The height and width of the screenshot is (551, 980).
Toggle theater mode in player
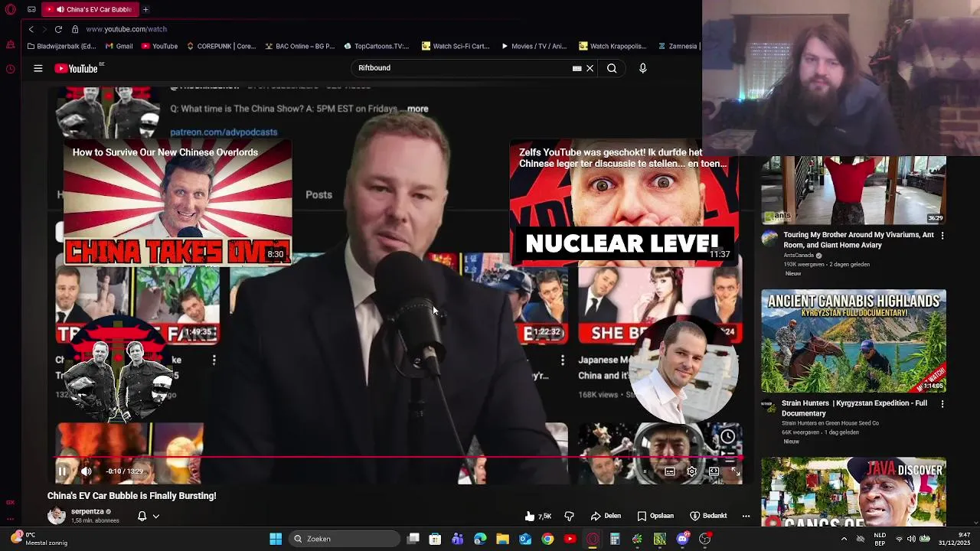click(714, 471)
